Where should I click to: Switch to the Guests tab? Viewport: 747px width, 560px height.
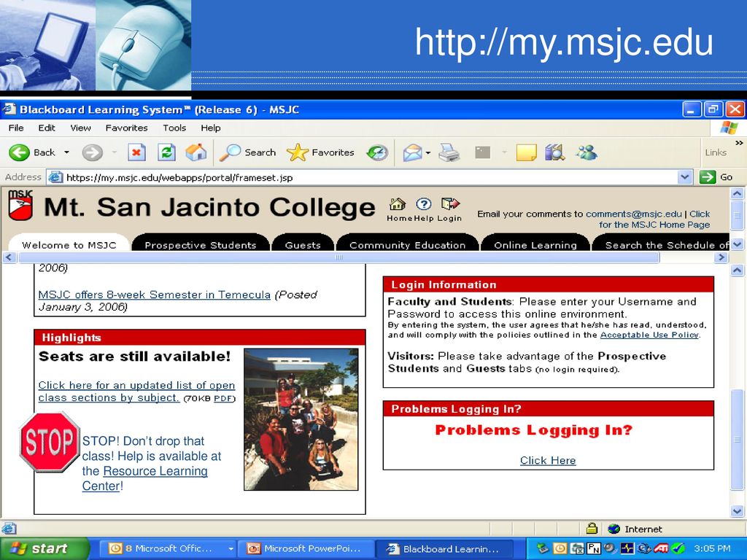tap(303, 242)
